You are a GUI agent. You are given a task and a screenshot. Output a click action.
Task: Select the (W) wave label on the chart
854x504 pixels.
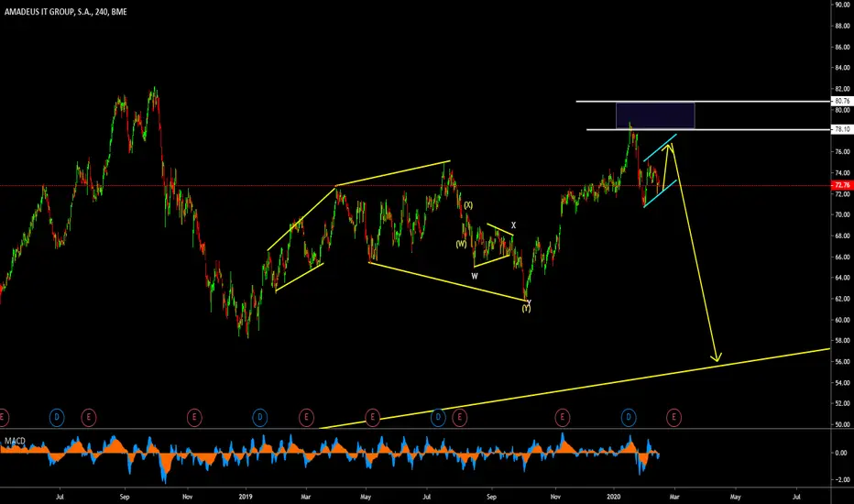[x=461, y=244]
